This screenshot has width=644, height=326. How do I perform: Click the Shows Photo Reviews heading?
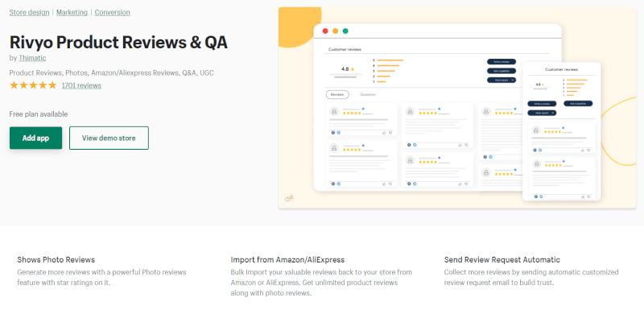click(56, 259)
